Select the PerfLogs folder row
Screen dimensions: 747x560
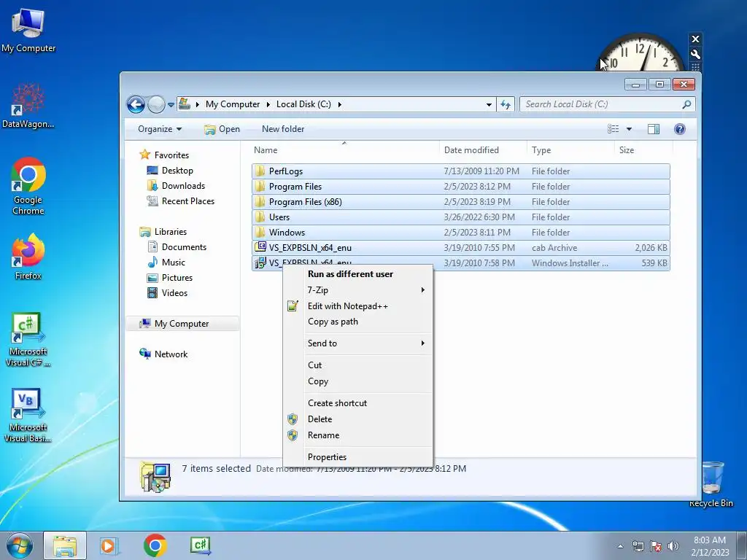pyautogui.click(x=461, y=171)
